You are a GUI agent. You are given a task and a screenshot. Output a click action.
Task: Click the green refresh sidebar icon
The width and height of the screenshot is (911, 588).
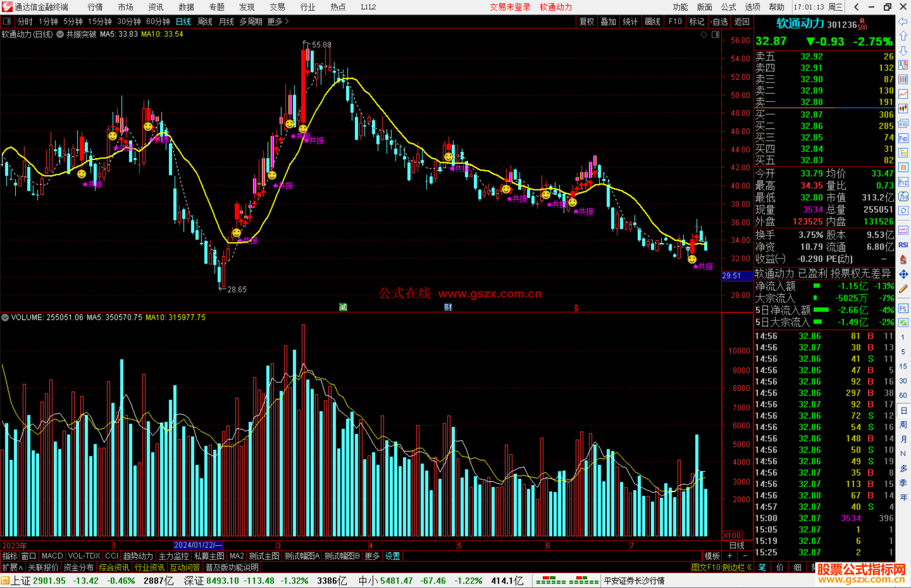(903, 323)
